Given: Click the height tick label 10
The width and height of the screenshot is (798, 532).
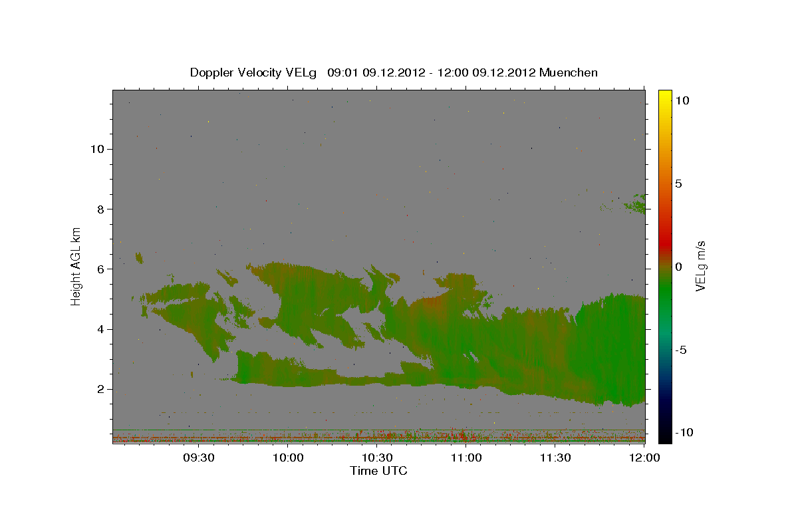Looking at the screenshot, I should coord(99,149).
